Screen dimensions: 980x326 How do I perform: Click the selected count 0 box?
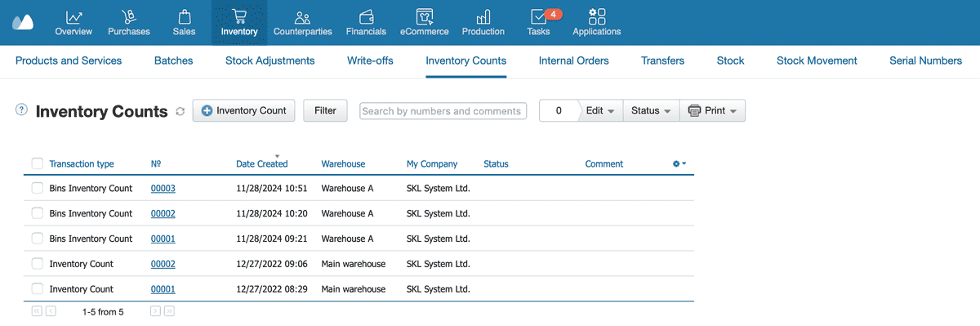pos(559,110)
